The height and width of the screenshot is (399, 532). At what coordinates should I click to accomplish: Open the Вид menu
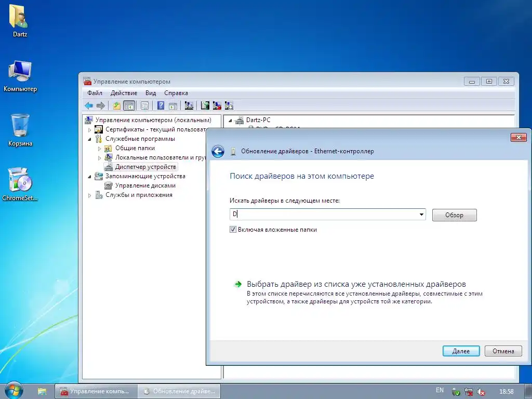pyautogui.click(x=151, y=93)
